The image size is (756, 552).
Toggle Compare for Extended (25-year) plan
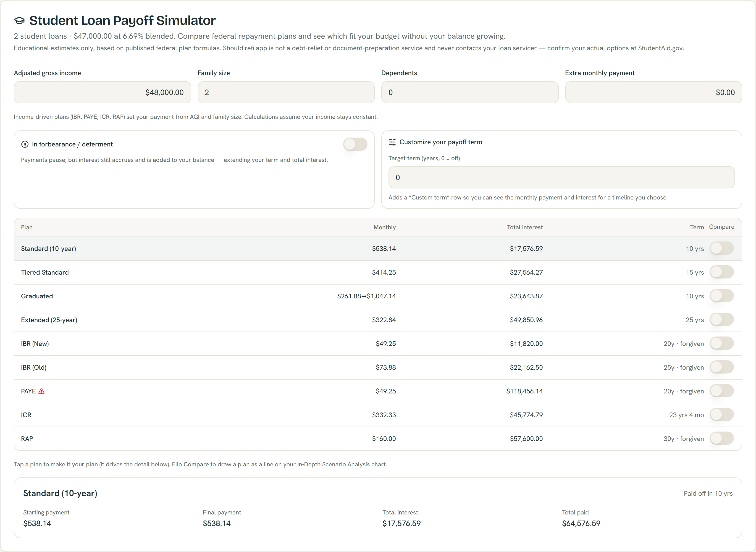click(x=721, y=319)
